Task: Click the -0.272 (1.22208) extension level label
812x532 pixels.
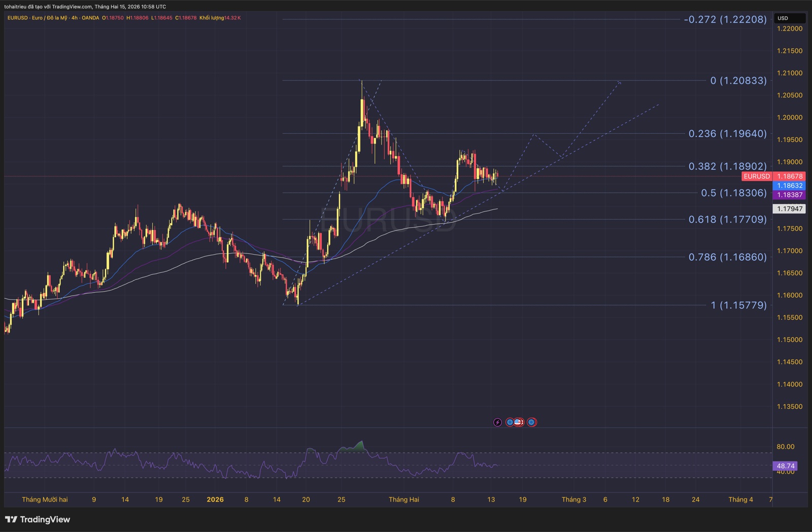Action: click(x=725, y=20)
